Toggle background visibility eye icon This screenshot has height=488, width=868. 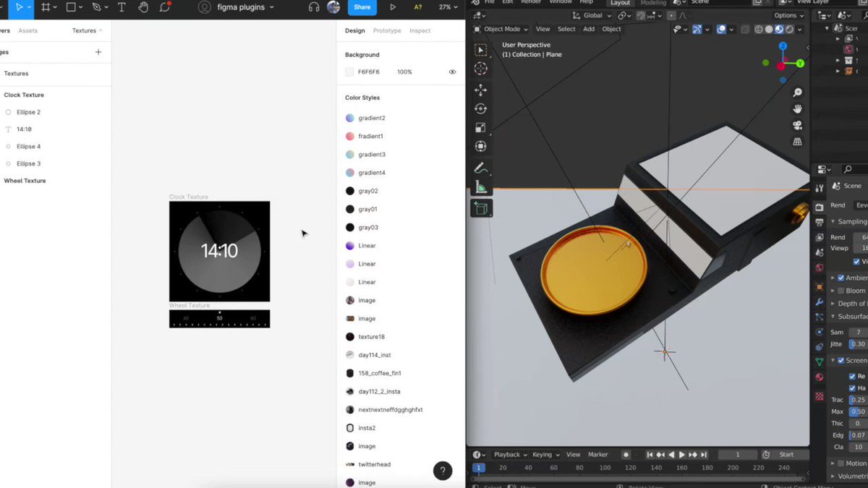pos(452,72)
